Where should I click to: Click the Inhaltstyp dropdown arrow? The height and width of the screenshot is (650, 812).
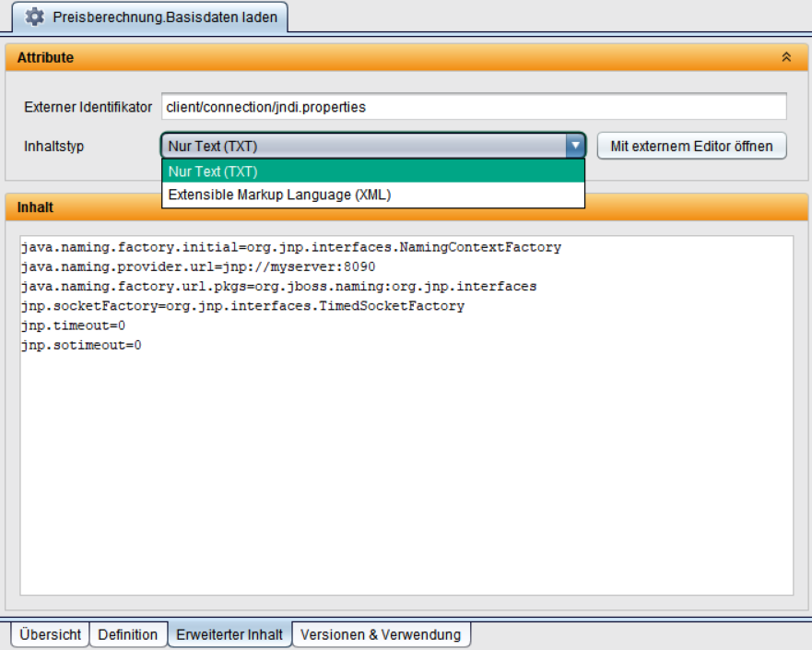[x=575, y=146]
